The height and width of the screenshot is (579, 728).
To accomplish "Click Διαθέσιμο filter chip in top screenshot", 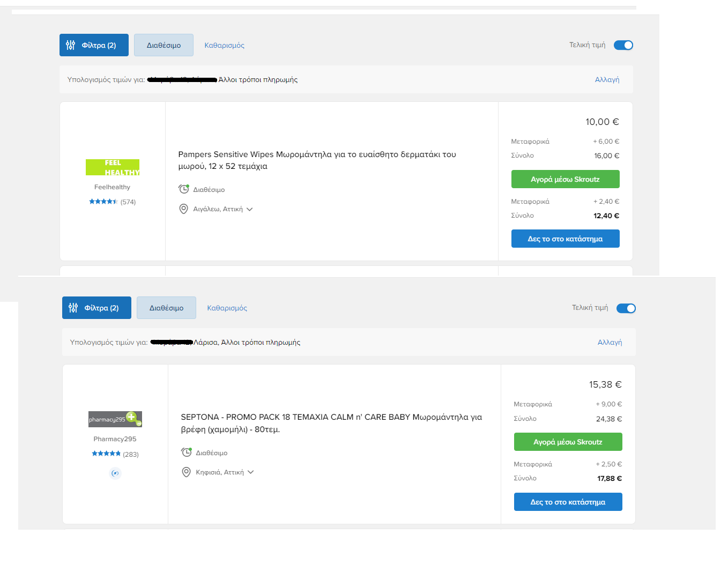I will [x=164, y=45].
